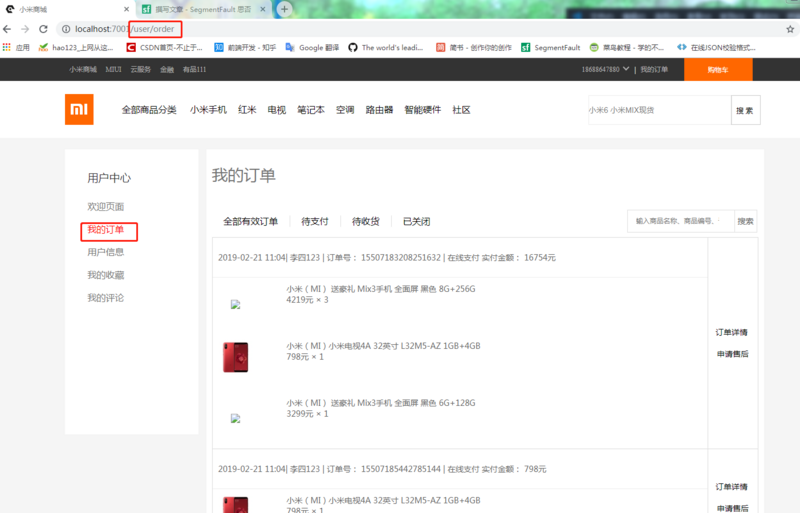The height and width of the screenshot is (513, 800).
Task: Select 社区 in navigation
Action: [x=461, y=110]
